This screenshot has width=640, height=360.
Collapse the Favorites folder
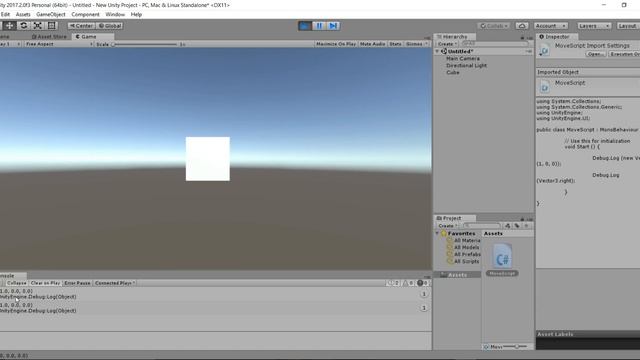click(437, 233)
